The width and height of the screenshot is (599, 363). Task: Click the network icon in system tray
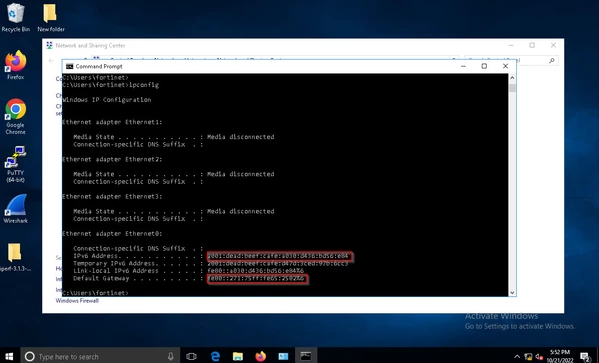(528, 357)
